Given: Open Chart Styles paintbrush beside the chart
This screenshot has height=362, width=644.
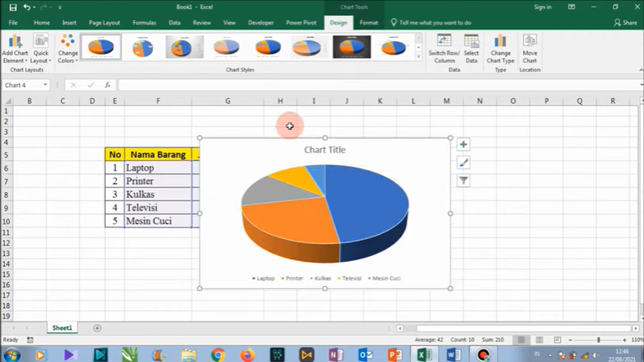Looking at the screenshot, I should click(x=463, y=162).
